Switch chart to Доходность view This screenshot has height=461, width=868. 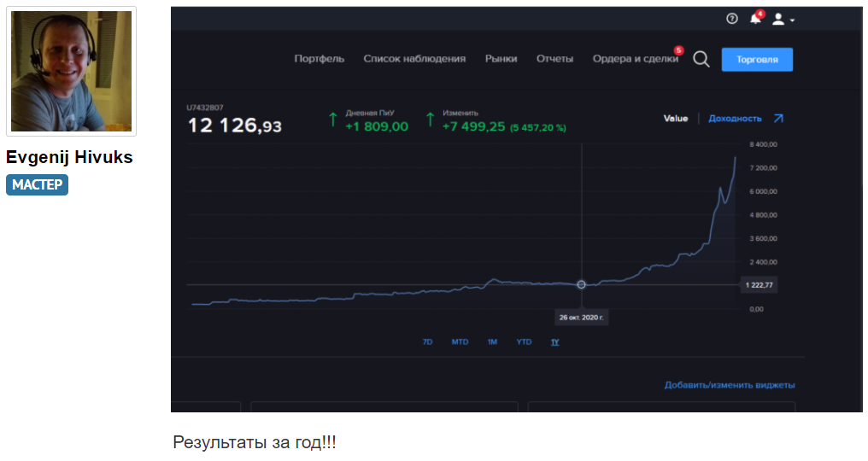[x=735, y=119]
